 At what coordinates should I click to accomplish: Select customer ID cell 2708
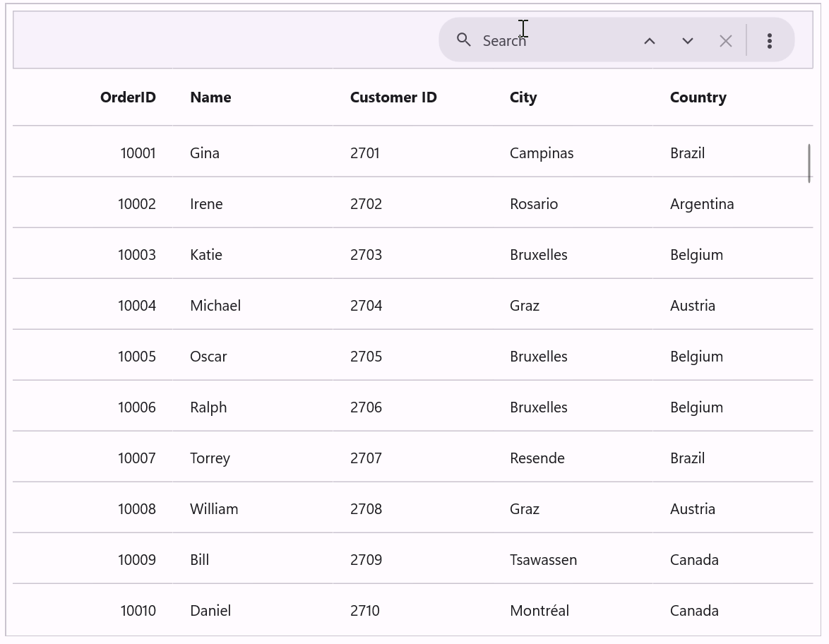(x=366, y=508)
